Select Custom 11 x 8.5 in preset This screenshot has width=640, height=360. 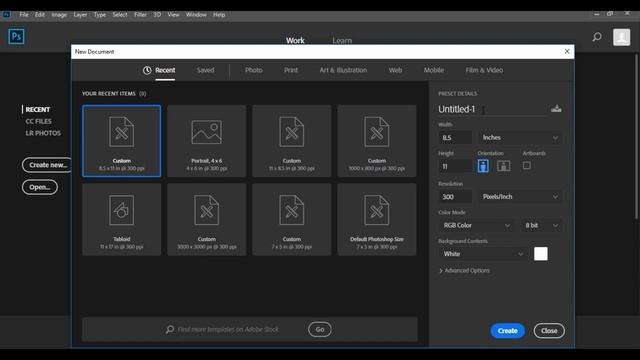[x=291, y=141]
